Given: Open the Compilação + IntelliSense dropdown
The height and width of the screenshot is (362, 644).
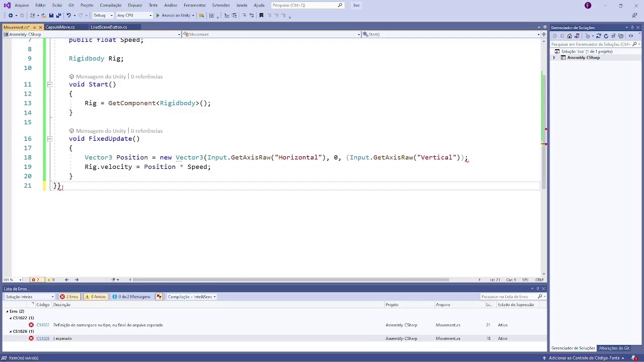Looking at the screenshot, I should (192, 297).
